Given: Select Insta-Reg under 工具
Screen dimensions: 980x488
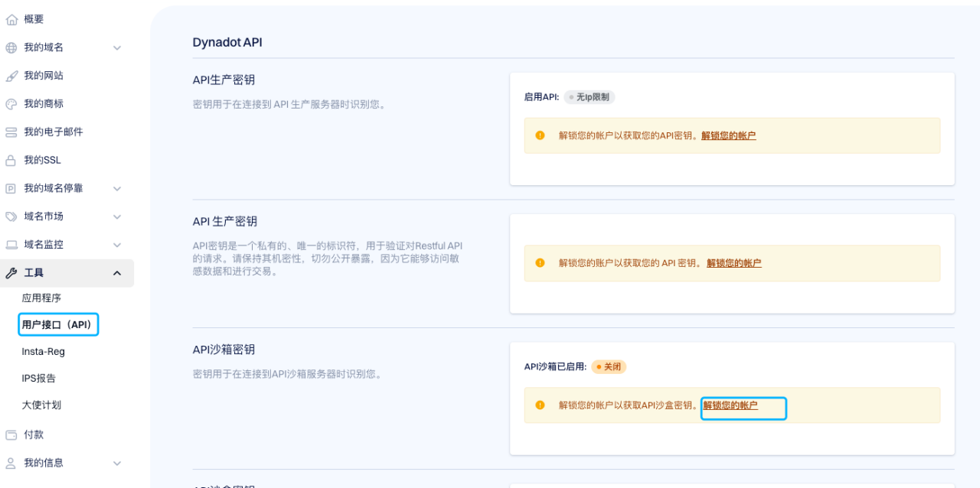Looking at the screenshot, I should tap(44, 352).
